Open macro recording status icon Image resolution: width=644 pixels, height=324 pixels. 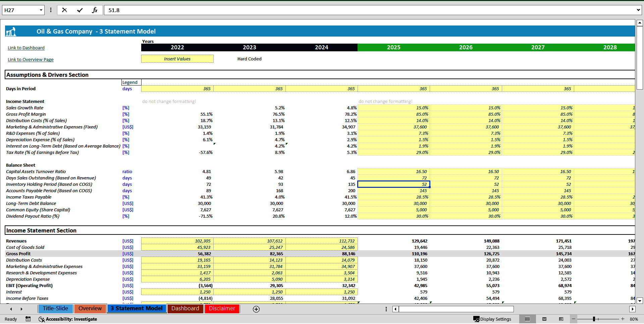point(28,319)
